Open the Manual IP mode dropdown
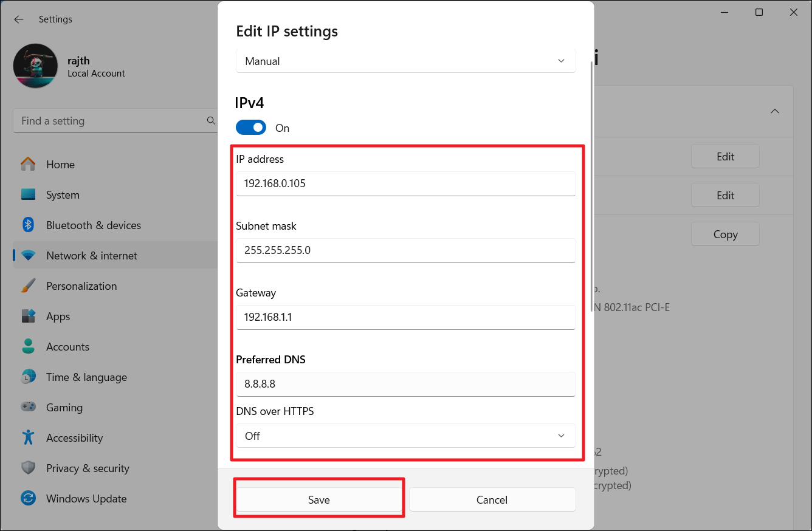Image resolution: width=812 pixels, height=531 pixels. pyautogui.click(x=405, y=61)
